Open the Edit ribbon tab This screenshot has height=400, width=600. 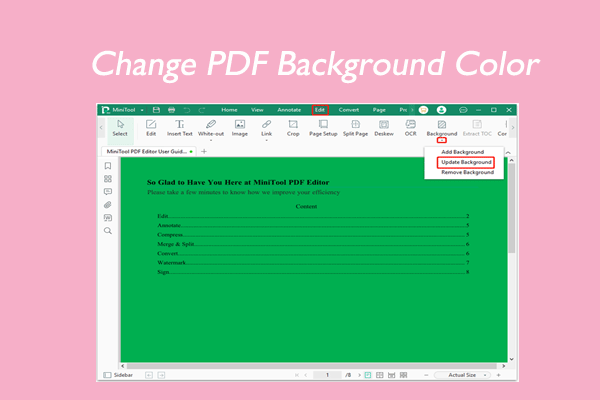320,110
